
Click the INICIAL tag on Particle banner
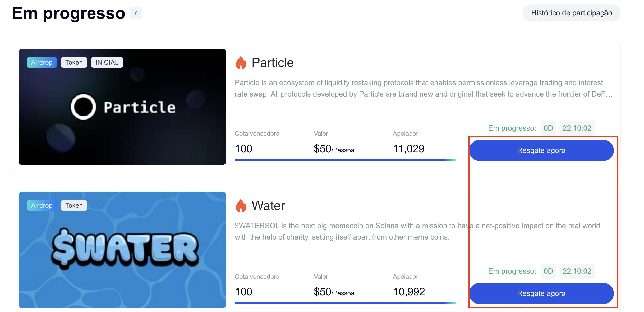pyautogui.click(x=107, y=62)
